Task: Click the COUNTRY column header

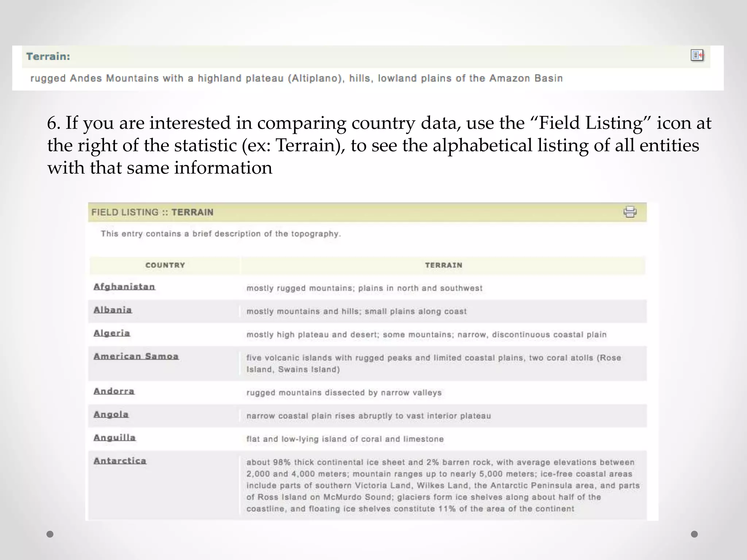Action: 165,265
